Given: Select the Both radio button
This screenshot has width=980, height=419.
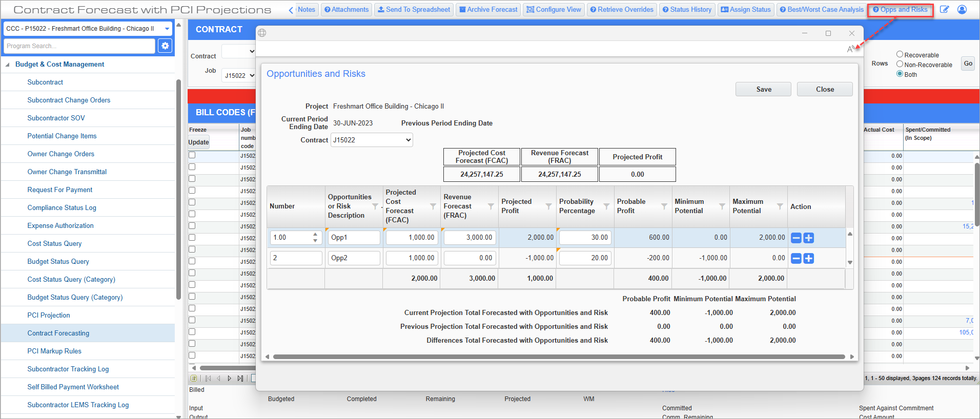Looking at the screenshot, I should click(x=900, y=74).
